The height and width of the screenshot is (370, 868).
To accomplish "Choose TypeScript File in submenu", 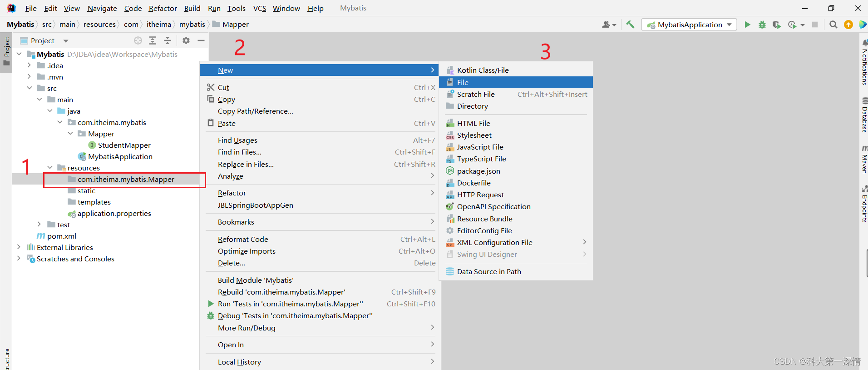I will pos(516,159).
